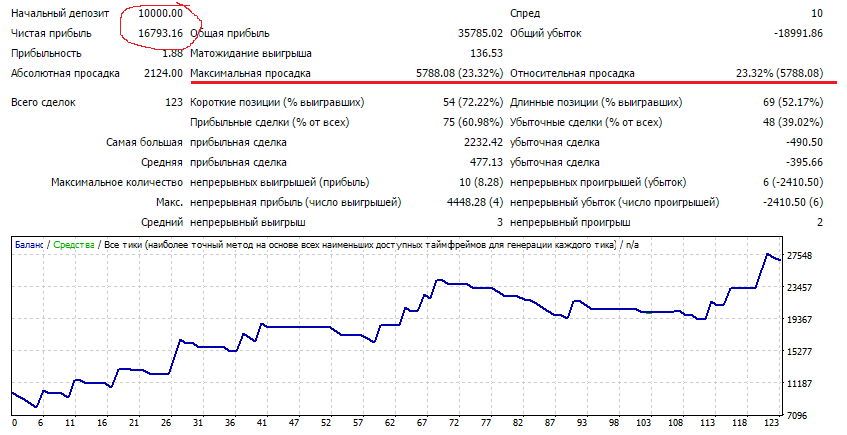Click the 'Средний' row label
Screen dimensions: 847x435
(x=162, y=222)
